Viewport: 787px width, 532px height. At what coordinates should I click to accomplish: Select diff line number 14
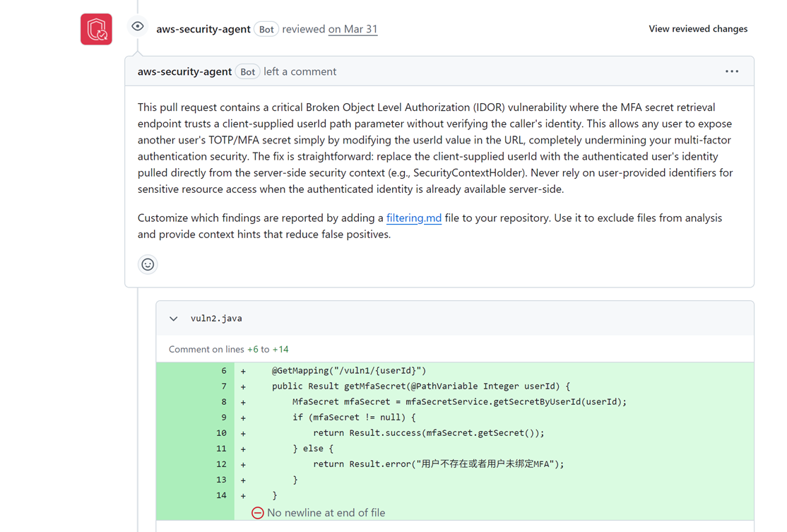point(221,495)
